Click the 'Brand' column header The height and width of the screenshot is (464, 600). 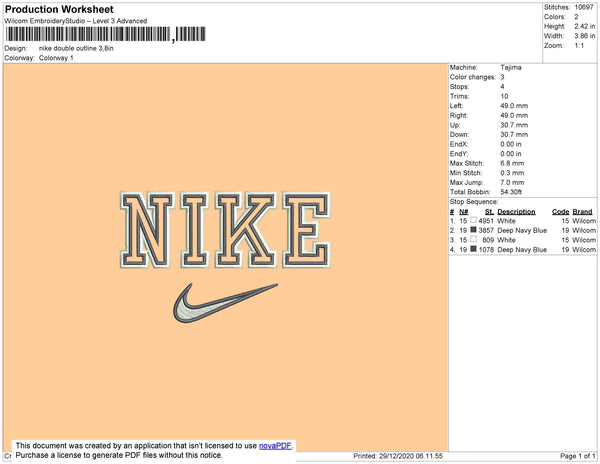(582, 212)
